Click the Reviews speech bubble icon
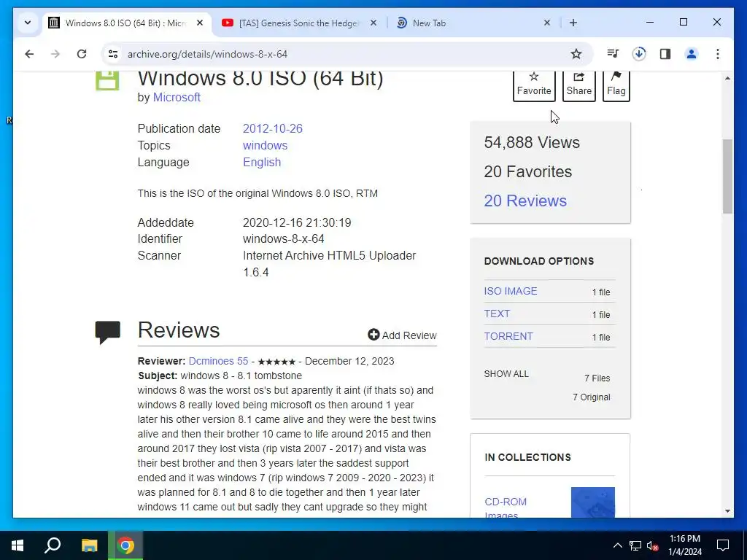The height and width of the screenshot is (560, 747). click(x=108, y=332)
